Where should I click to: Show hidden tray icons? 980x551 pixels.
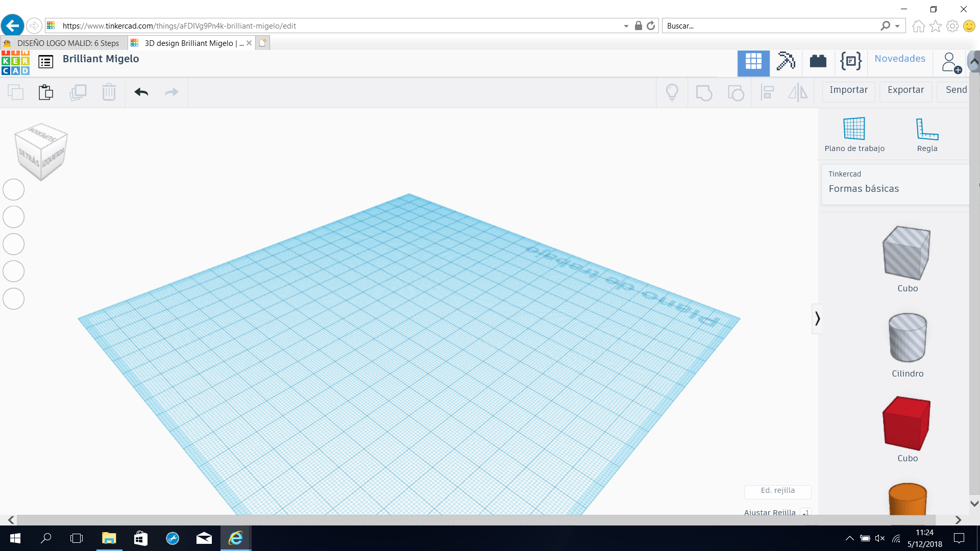[x=849, y=538]
